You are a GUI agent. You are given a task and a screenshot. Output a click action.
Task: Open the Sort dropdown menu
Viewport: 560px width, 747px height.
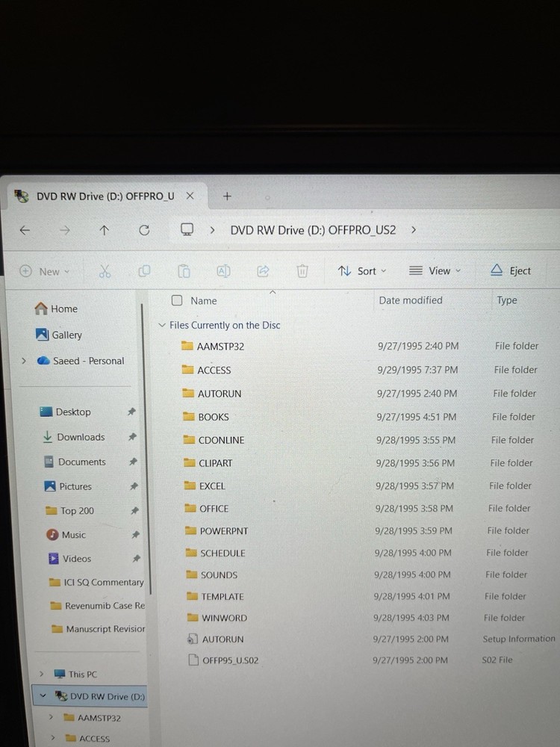(x=362, y=271)
